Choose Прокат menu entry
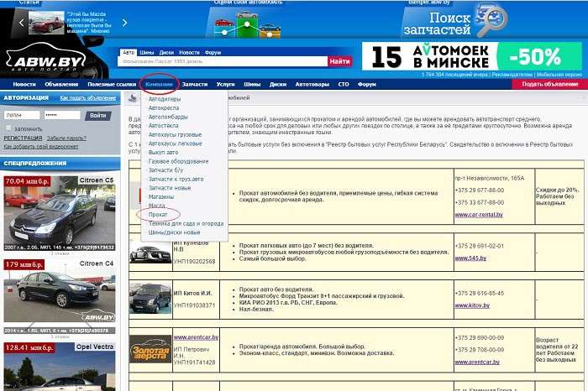Viewport: 588px width, 391px height. pyautogui.click(x=158, y=215)
